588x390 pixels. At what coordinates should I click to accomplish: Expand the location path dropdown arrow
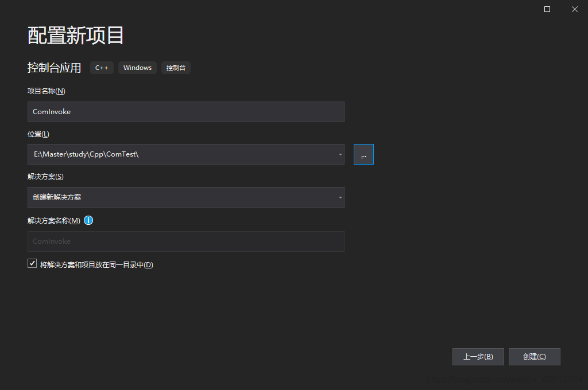click(x=340, y=154)
